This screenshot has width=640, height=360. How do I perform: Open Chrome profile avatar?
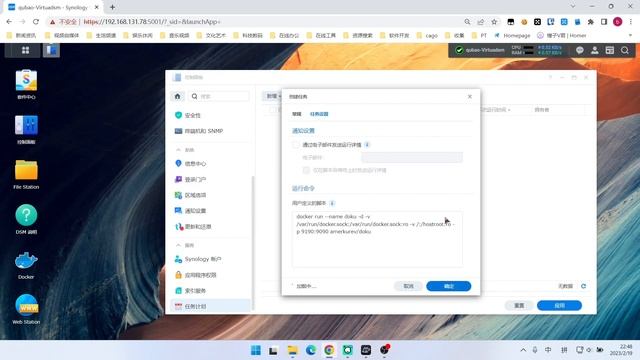[618, 22]
